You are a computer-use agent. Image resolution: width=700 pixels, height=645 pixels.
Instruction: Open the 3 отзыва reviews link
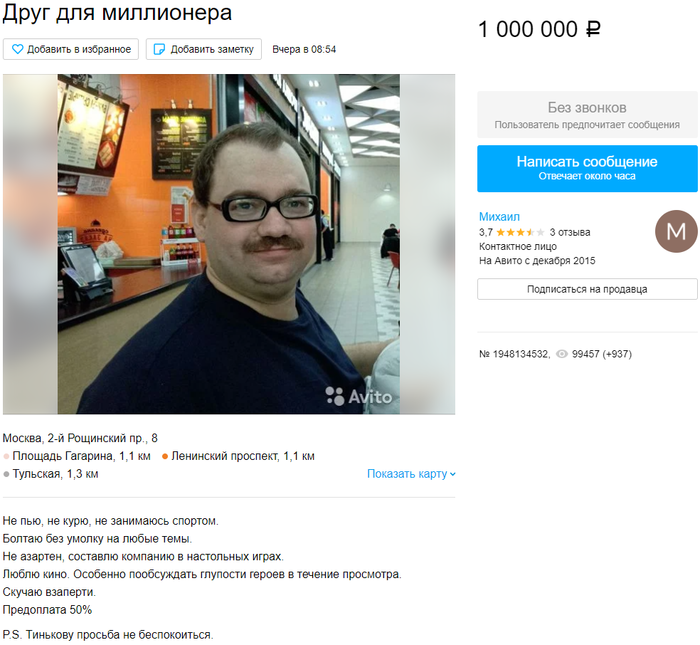click(x=570, y=232)
